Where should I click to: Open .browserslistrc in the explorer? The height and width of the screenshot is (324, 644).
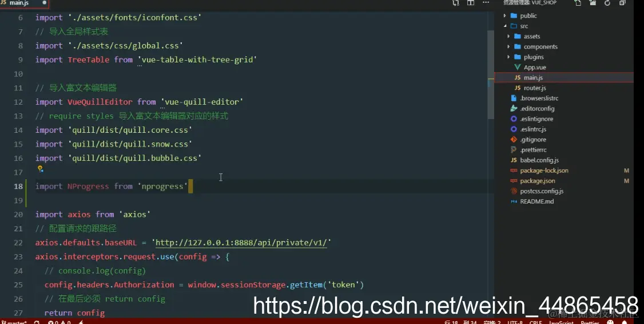tap(539, 98)
